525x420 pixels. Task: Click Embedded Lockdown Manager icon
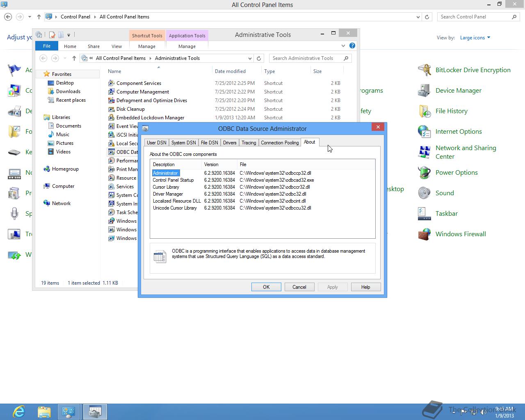coord(111,118)
